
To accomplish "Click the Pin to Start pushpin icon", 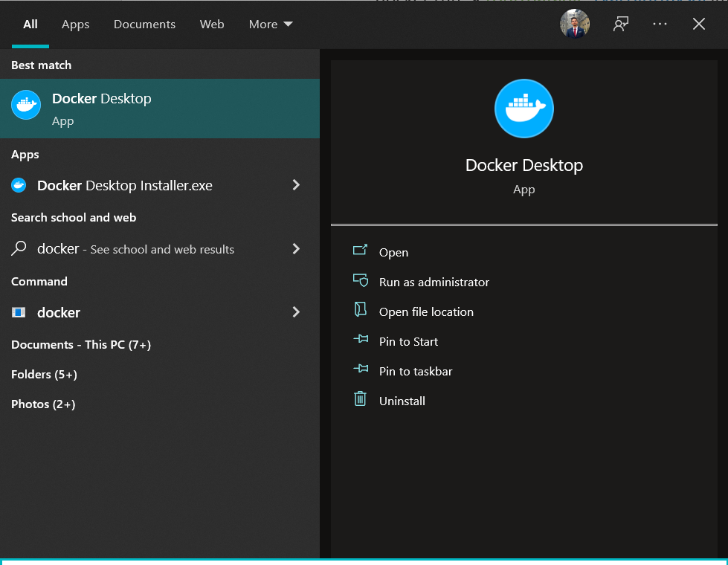I will click(362, 340).
